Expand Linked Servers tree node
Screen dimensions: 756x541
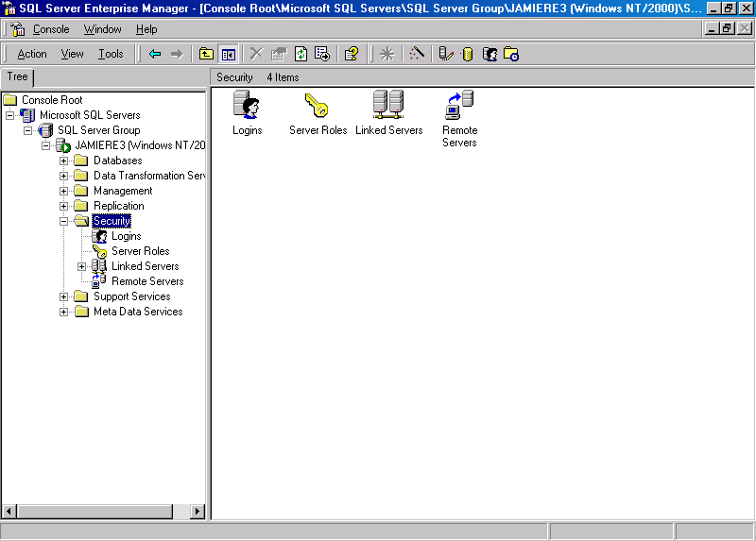82,266
